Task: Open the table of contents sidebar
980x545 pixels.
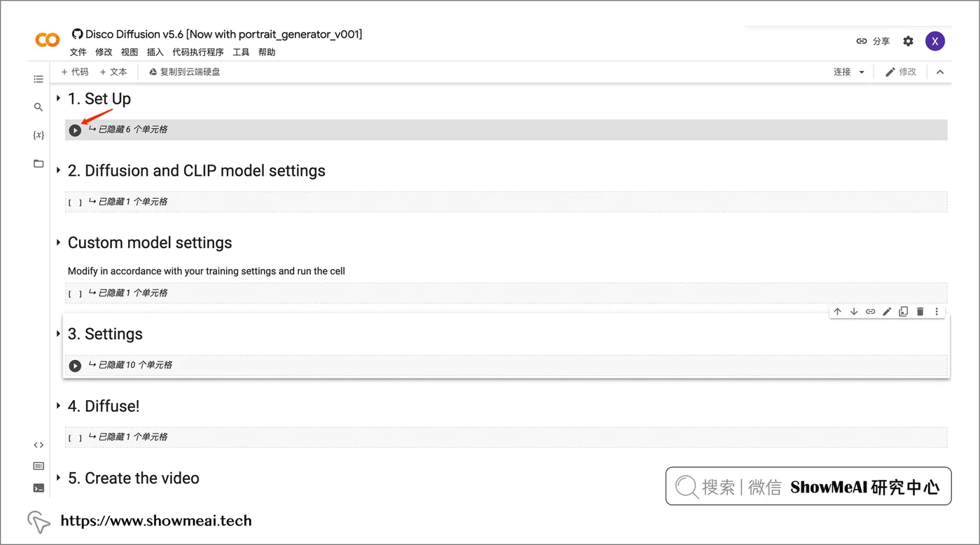Action: click(38, 79)
